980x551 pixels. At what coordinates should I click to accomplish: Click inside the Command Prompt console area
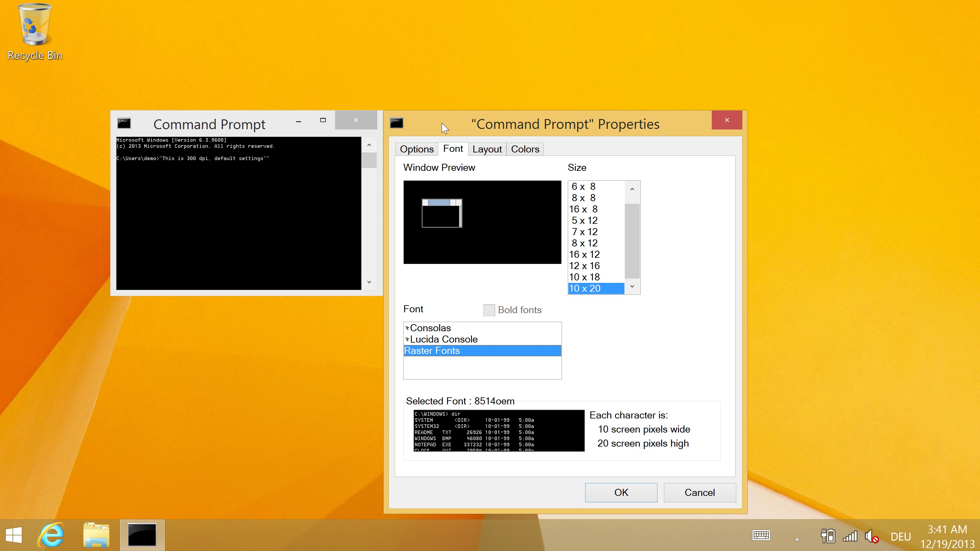[239, 213]
